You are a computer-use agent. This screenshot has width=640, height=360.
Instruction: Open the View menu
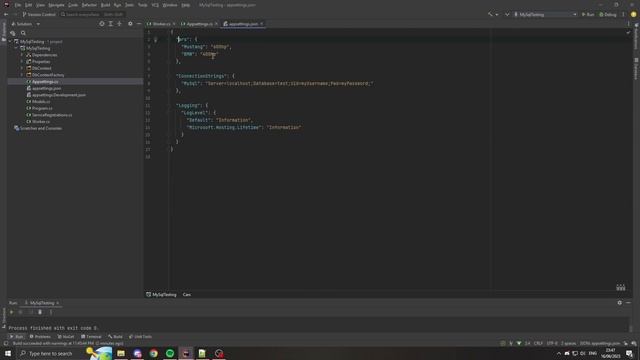point(40,5)
